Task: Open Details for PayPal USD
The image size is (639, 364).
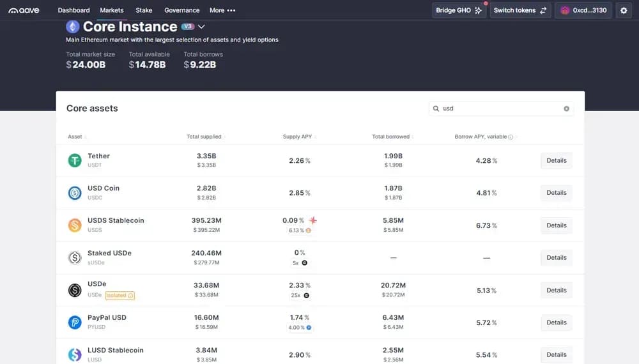Action: coord(557,322)
